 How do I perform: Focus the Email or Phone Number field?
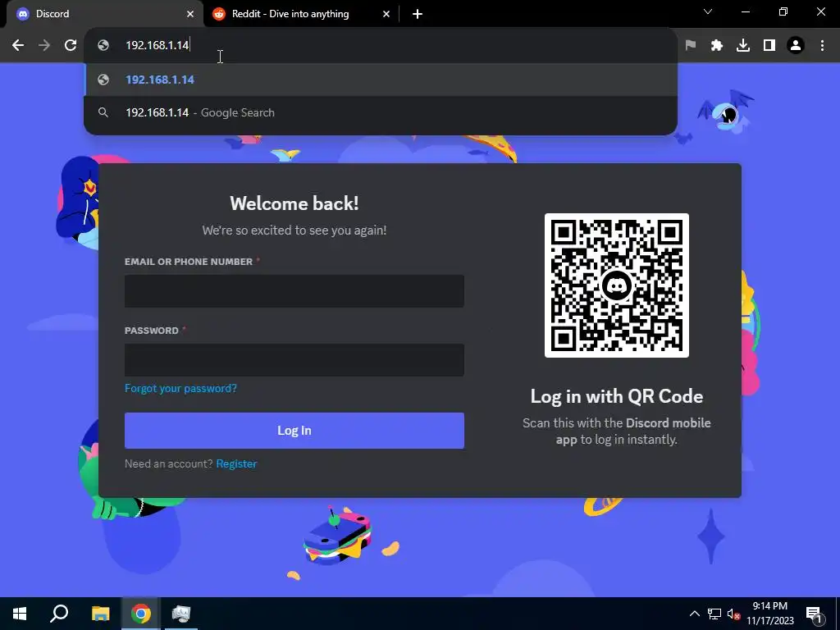294,291
